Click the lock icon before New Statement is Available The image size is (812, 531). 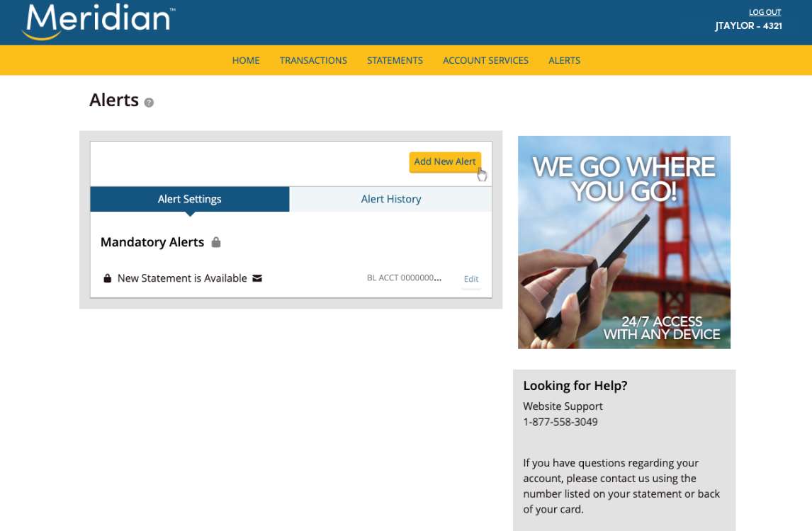107,278
